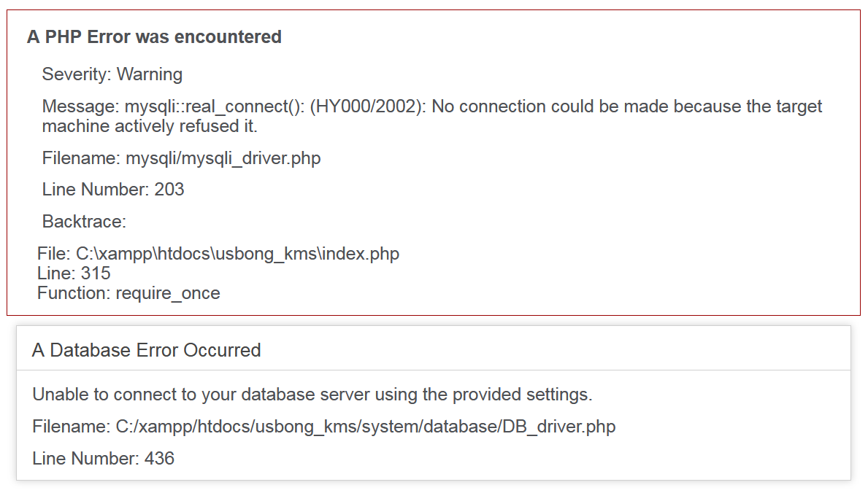Click 'require_once' function name
The image size is (868, 493).
click(x=168, y=293)
